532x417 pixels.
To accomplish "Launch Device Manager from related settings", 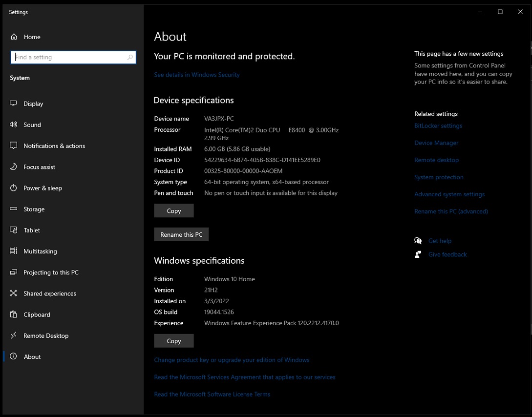I will tap(436, 143).
